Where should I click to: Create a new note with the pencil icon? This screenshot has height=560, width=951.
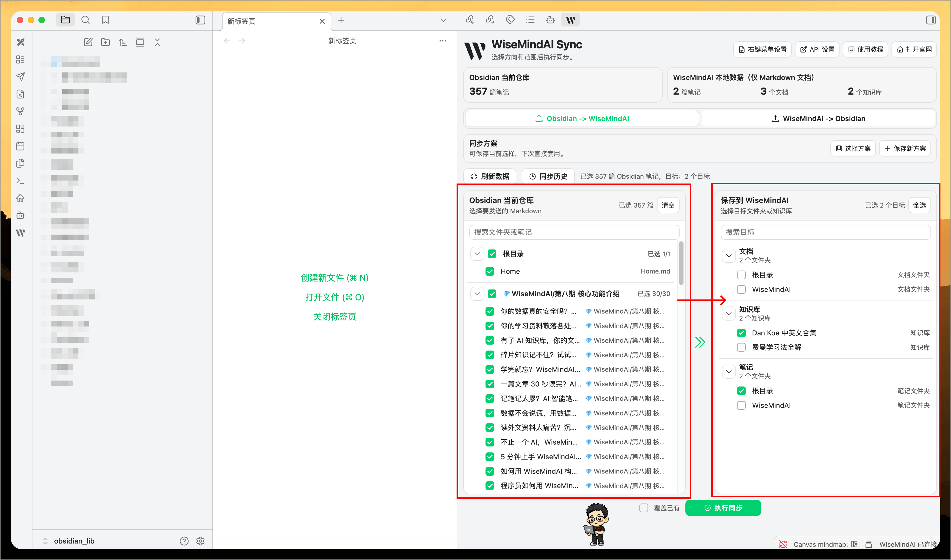88,42
